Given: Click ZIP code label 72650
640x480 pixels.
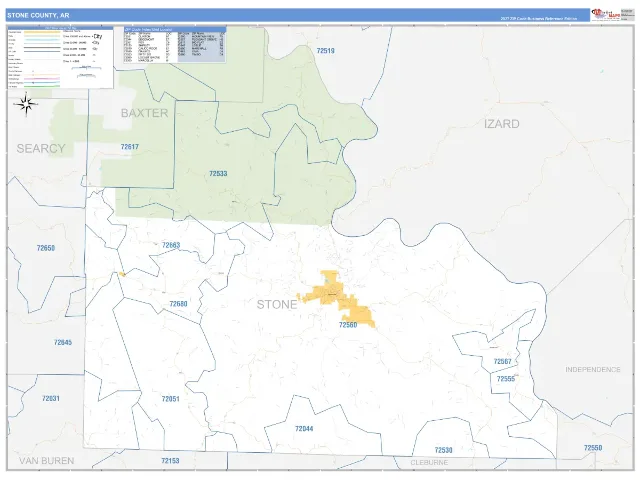Looking at the screenshot, I should 46,248.
